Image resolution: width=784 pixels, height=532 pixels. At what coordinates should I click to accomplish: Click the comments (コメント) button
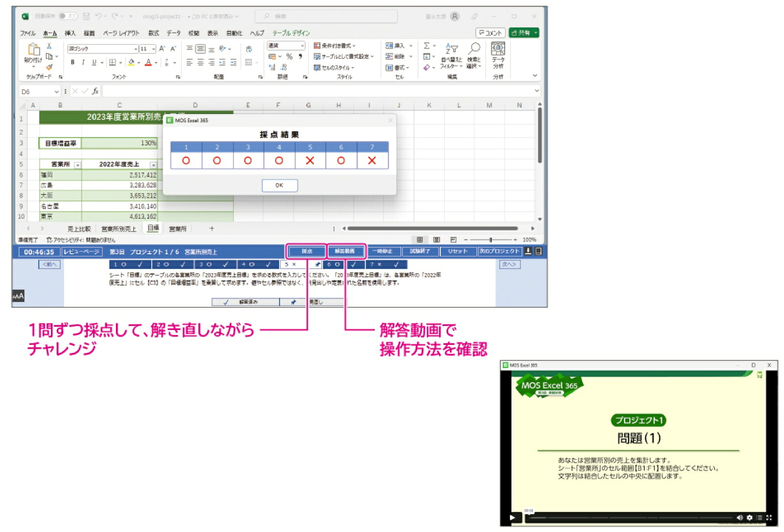(490, 33)
